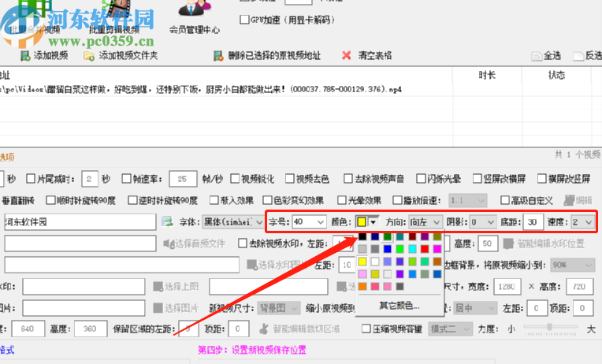602x364 pixels.
Task: Open the compression mode dropdown showing 模式二
Action: (451, 329)
